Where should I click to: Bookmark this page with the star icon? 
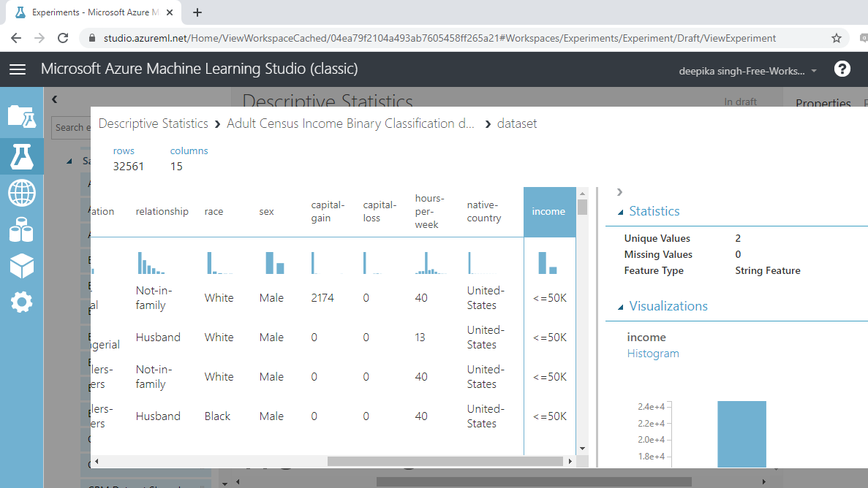click(837, 38)
